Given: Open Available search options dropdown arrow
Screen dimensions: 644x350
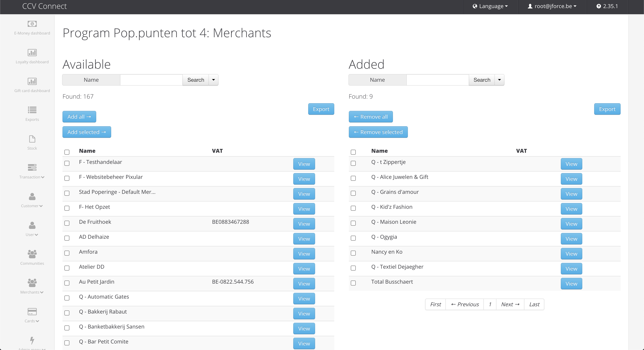Looking at the screenshot, I should [x=213, y=80].
